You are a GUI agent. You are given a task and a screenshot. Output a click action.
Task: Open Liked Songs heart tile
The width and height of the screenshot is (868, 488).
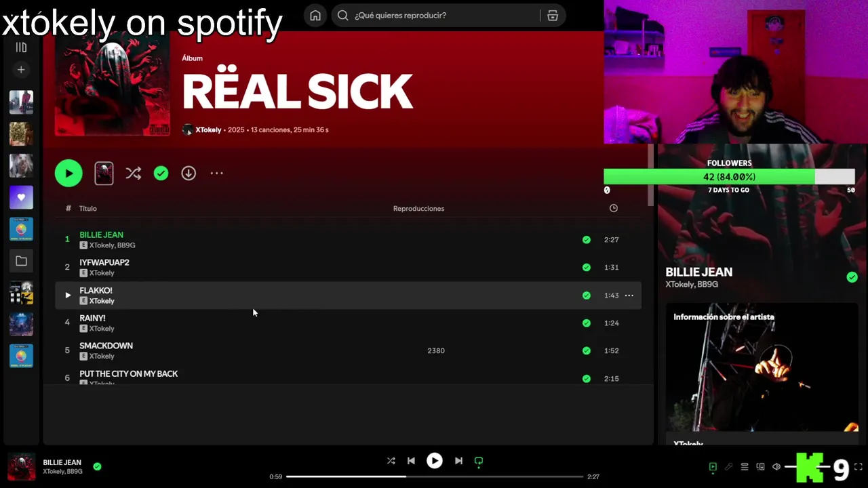(x=21, y=197)
